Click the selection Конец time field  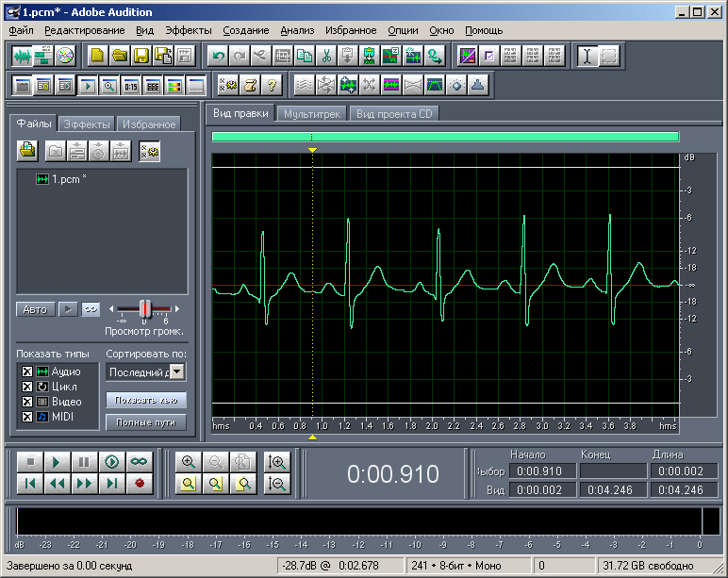(613, 471)
